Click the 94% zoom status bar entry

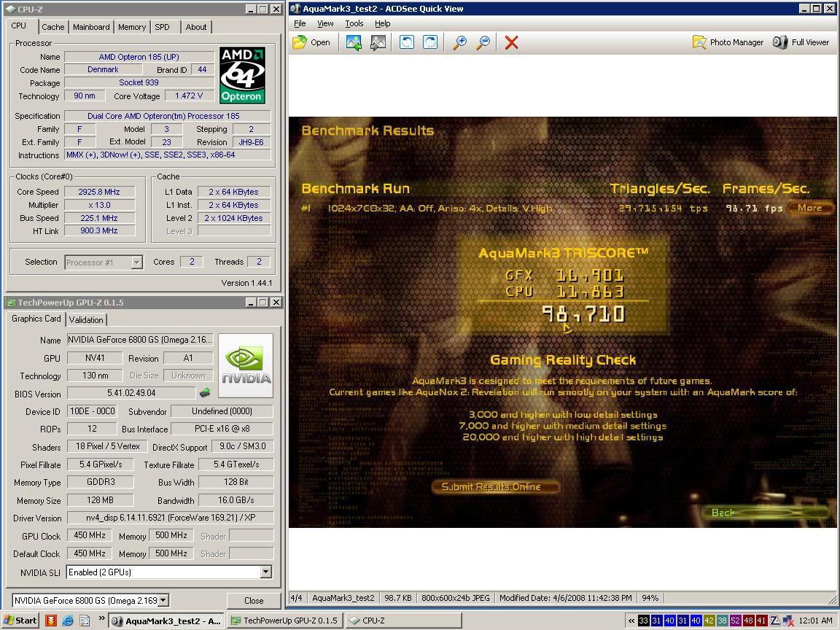pos(650,598)
